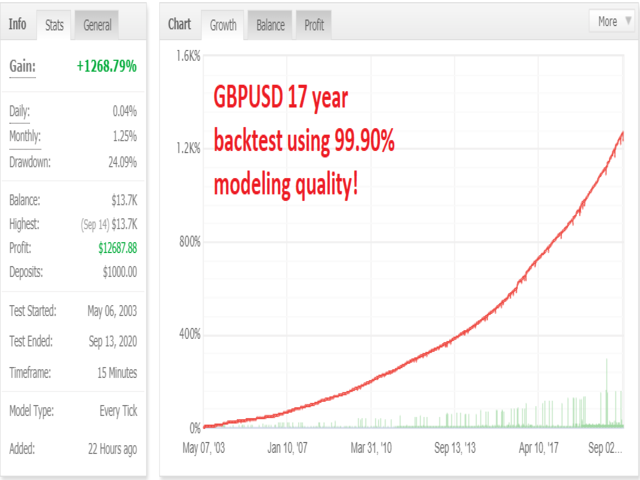Switch to the Balance chart tab
640x480 pixels.
[270, 25]
